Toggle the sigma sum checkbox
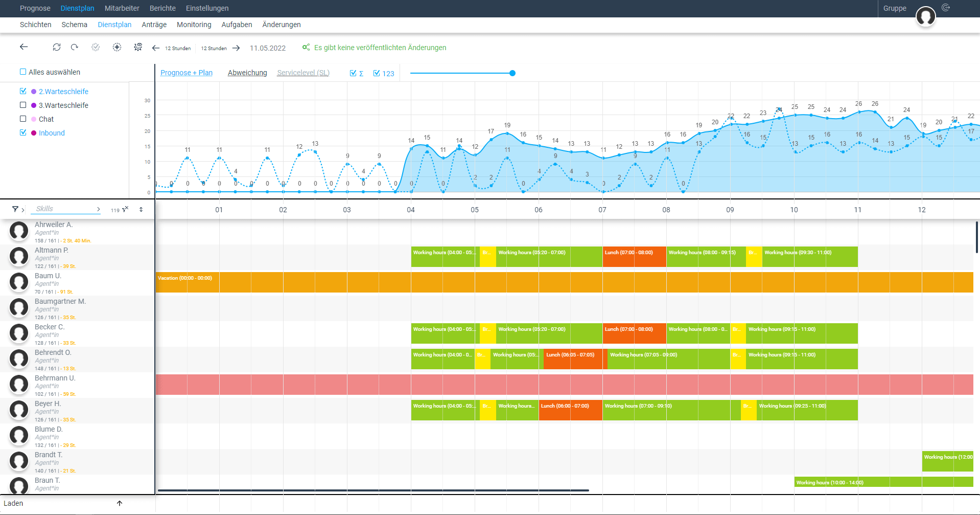Image resolution: width=980 pixels, height=515 pixels. coord(353,73)
